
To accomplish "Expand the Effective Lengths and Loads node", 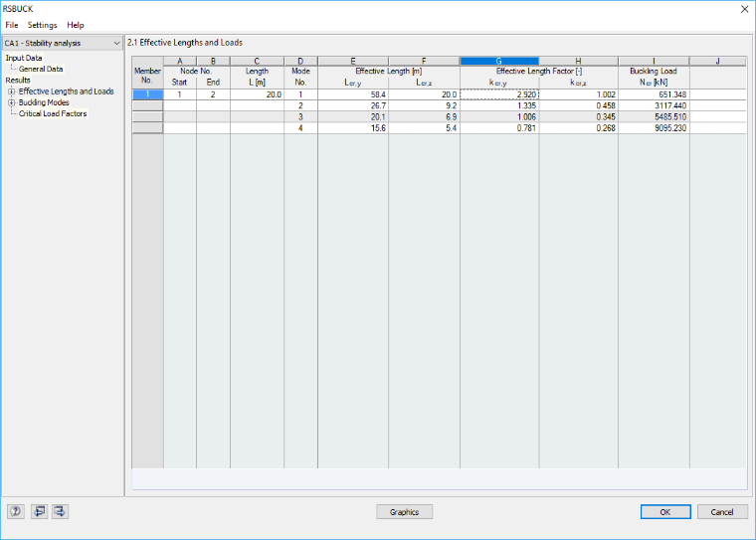I will tap(11, 91).
